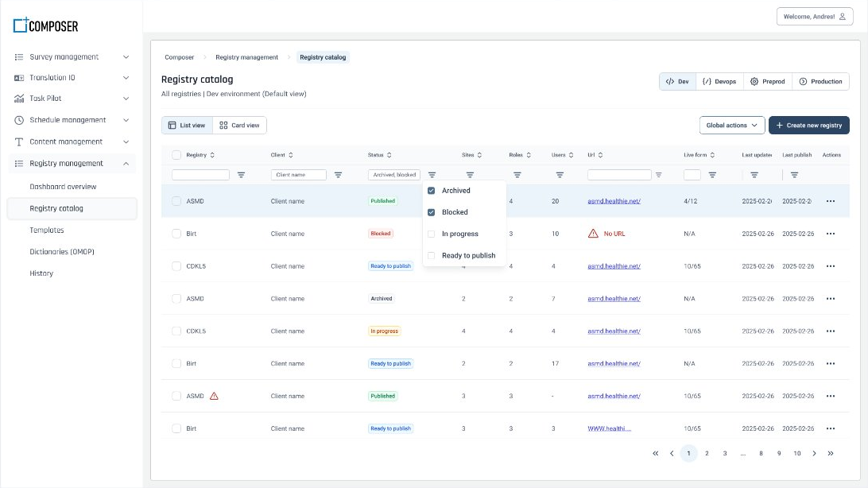
Task: Switch to Production environment tab
Action: click(x=820, y=81)
